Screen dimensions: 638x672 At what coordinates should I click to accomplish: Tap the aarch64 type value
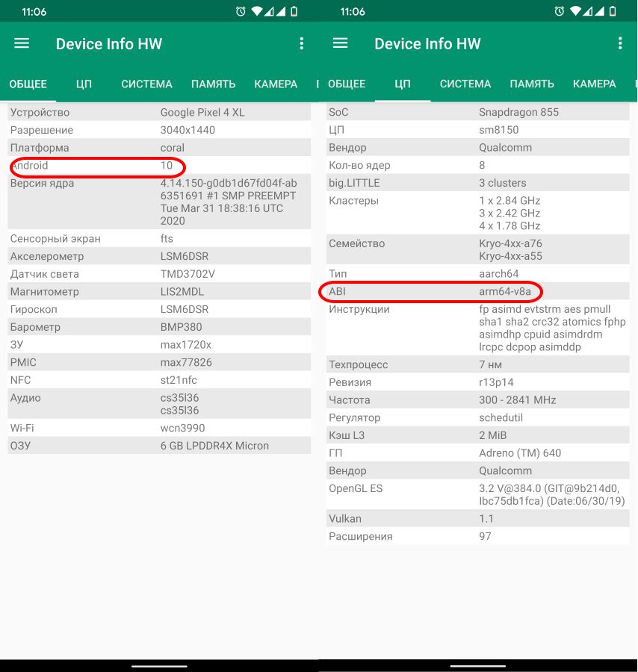tap(498, 274)
